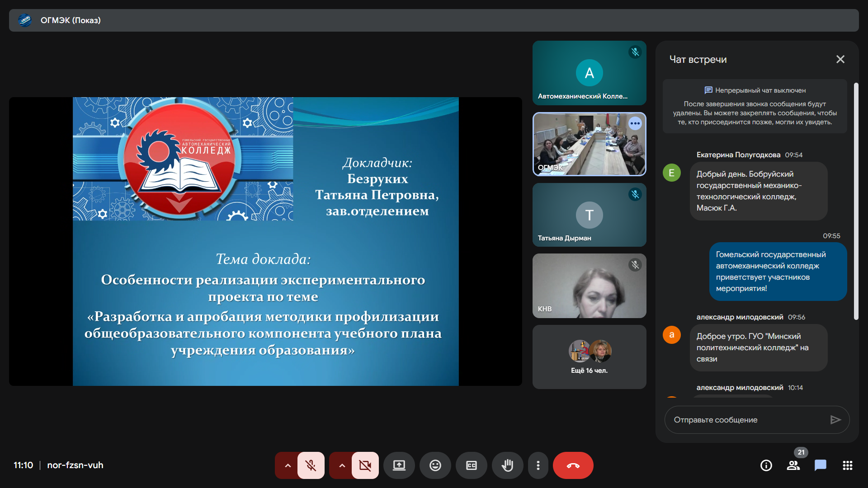Image resolution: width=868 pixels, height=488 pixels.
Task: Open the emoji reactions button
Action: click(435, 465)
